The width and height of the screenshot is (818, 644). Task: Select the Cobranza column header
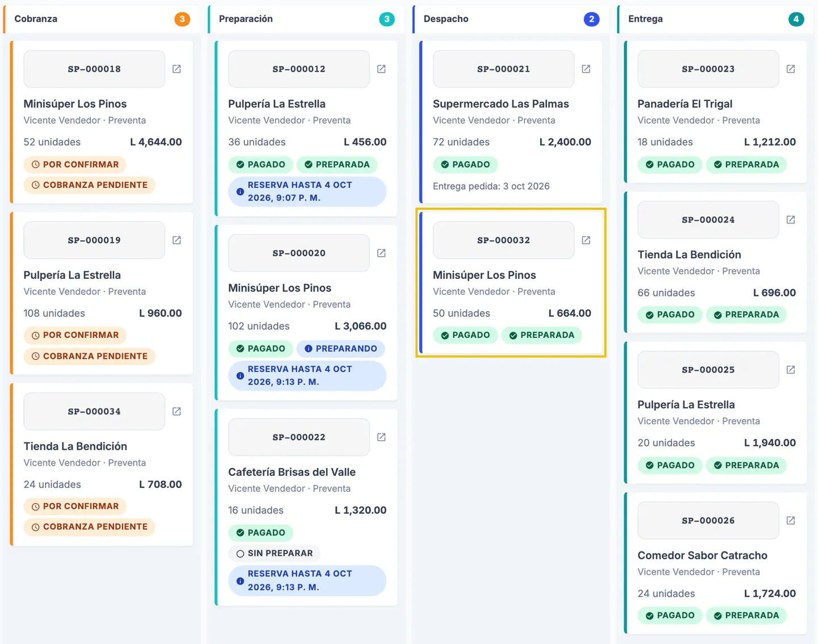pos(102,19)
